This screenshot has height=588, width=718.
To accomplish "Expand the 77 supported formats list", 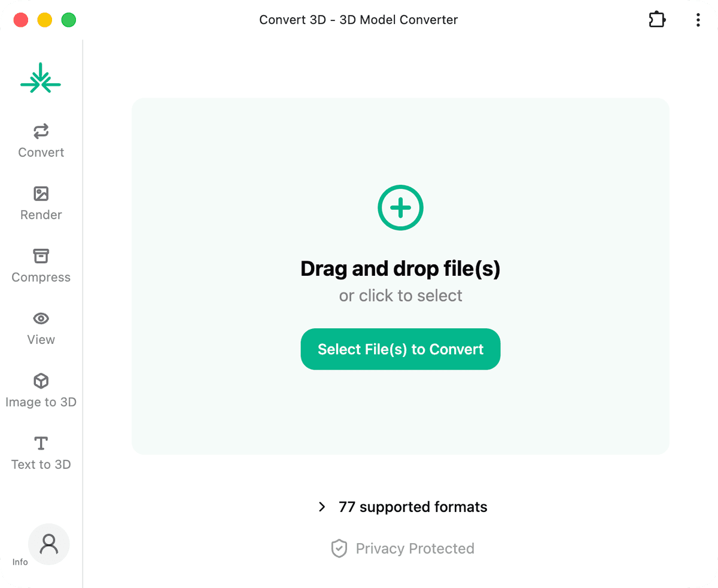I will tap(412, 507).
